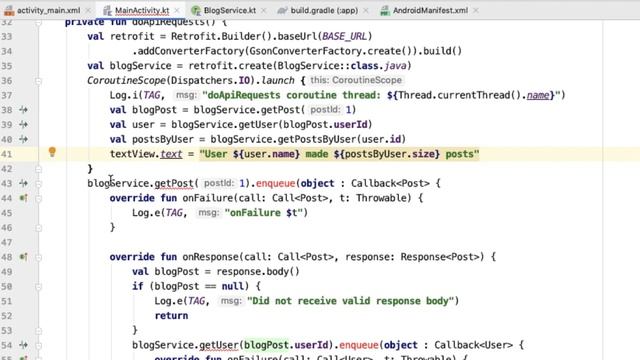Open the AndroidManifest.xml tab
This screenshot has width=640, height=360.
click(x=430, y=11)
